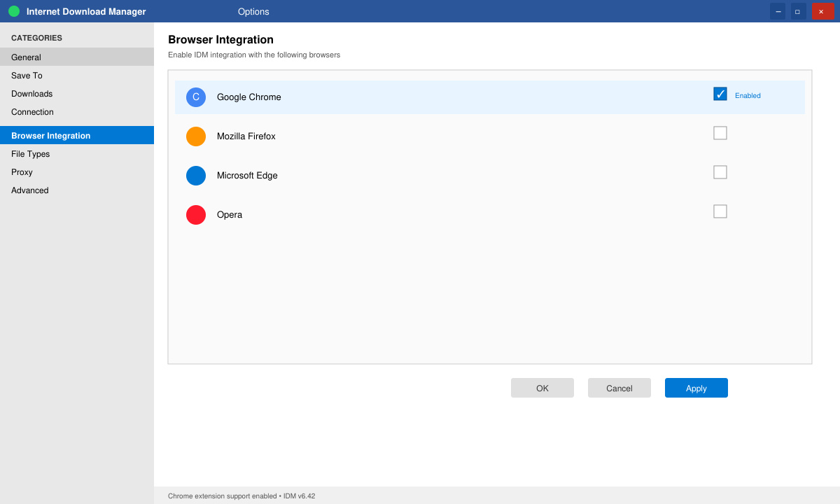Viewport: 840px width, 504px height.
Task: Click the Microsoft Edge label
Action: coord(247,176)
